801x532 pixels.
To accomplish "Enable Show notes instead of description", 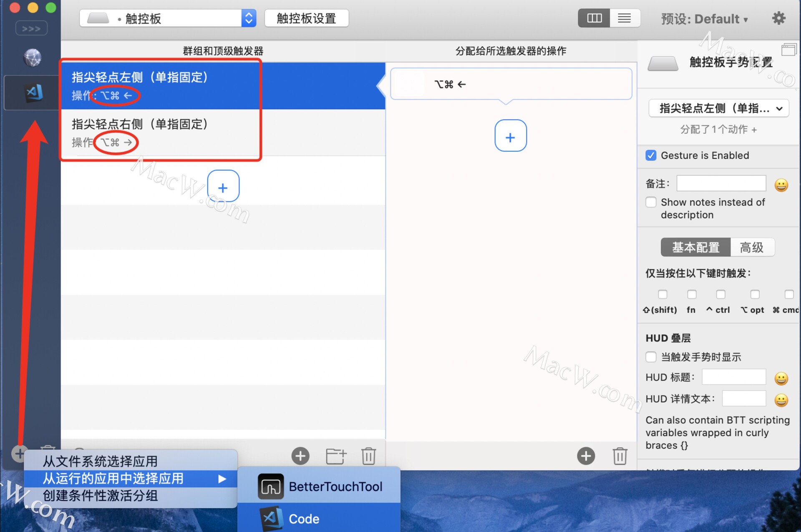I will coord(650,203).
